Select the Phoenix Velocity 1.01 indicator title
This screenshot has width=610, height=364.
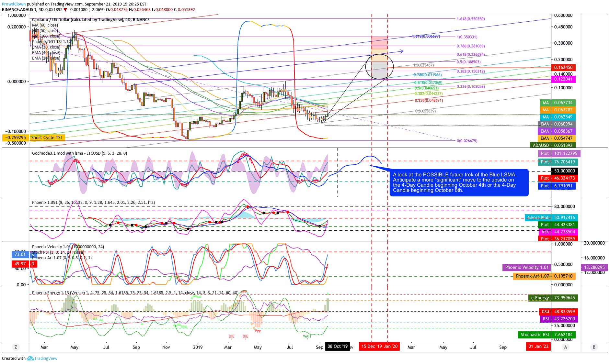tap(68, 247)
